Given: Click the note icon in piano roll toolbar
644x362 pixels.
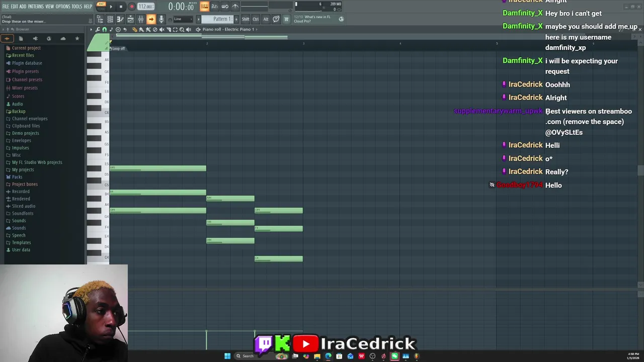Looking at the screenshot, I should [111, 30].
